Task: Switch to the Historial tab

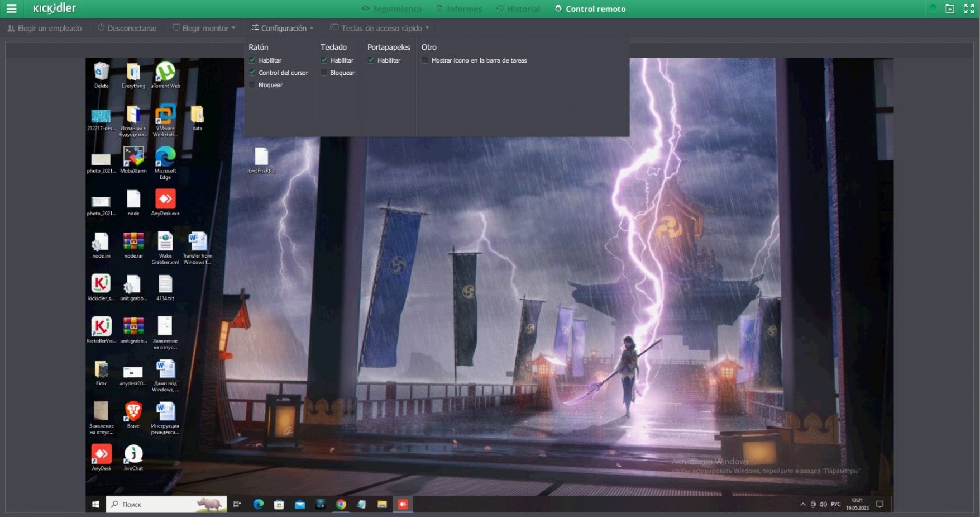Action: [518, 8]
